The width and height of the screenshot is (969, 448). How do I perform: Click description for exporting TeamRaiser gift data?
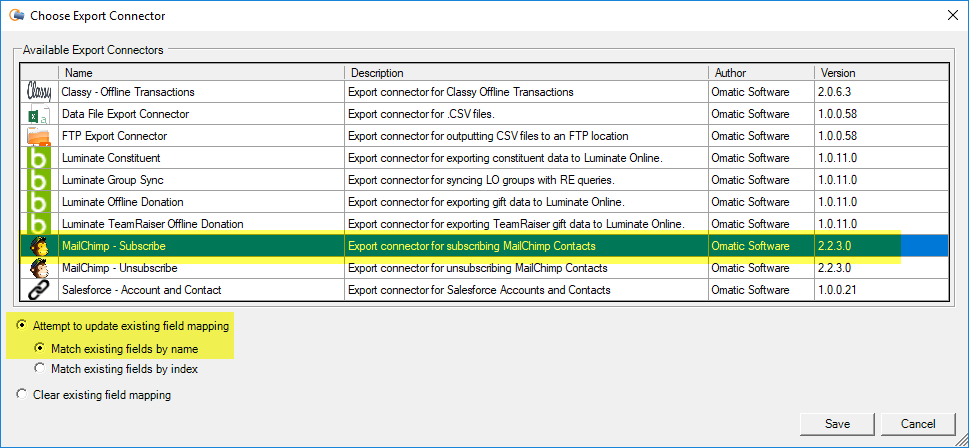(517, 224)
